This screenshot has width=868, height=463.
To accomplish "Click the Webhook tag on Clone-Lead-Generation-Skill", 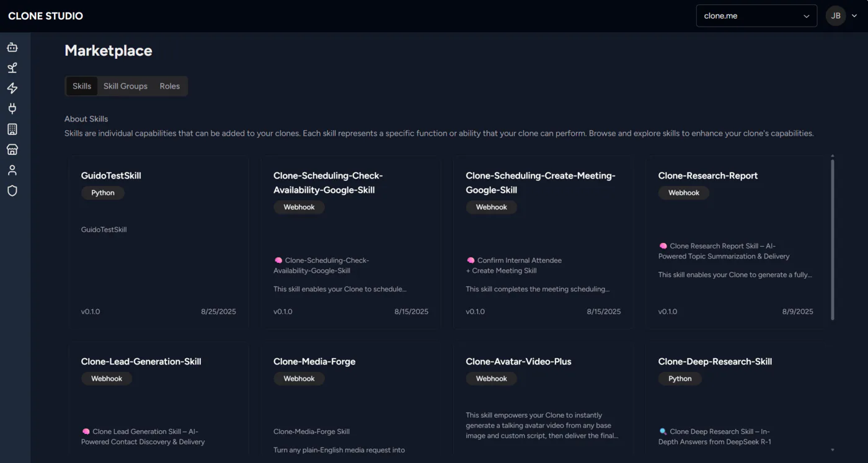I will click(107, 379).
